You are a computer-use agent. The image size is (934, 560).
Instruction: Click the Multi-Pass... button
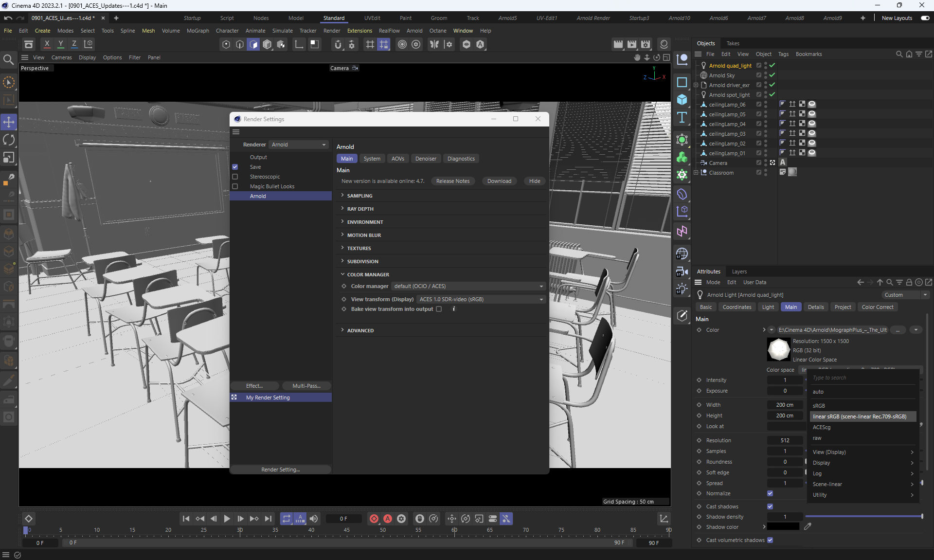(x=306, y=386)
